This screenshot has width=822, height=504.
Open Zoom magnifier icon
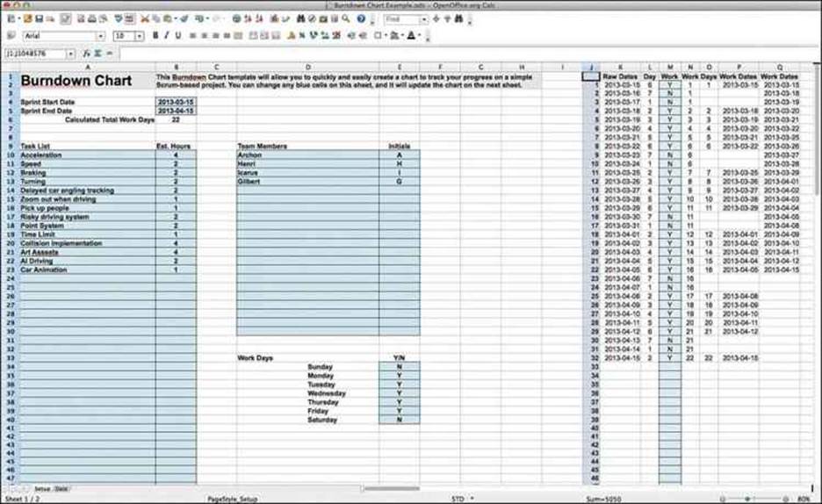[346, 18]
